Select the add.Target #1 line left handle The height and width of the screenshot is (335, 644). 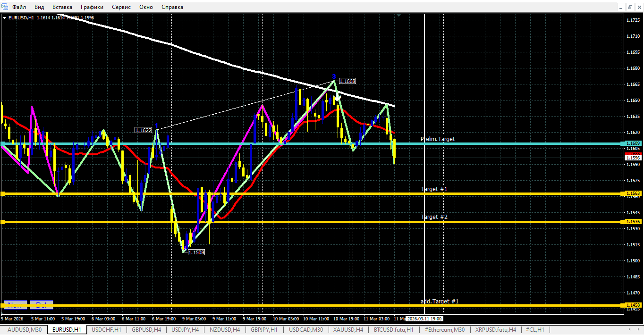tap(2, 305)
